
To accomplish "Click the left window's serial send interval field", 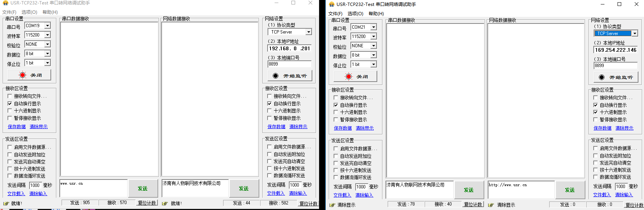I will tap(35, 185).
